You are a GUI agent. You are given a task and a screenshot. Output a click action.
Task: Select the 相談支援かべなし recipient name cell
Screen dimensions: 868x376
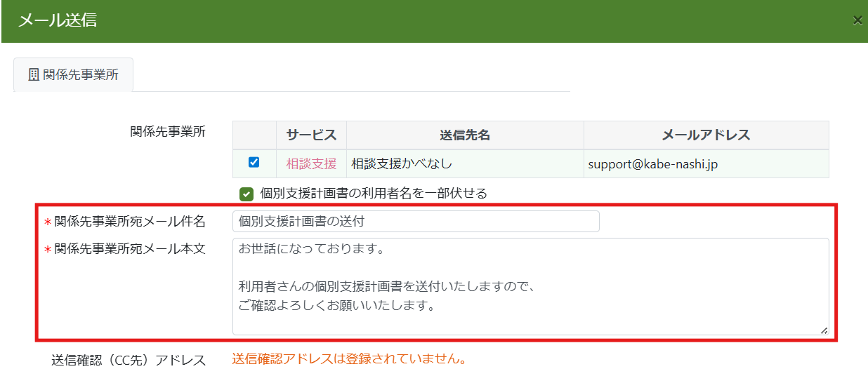(x=401, y=163)
